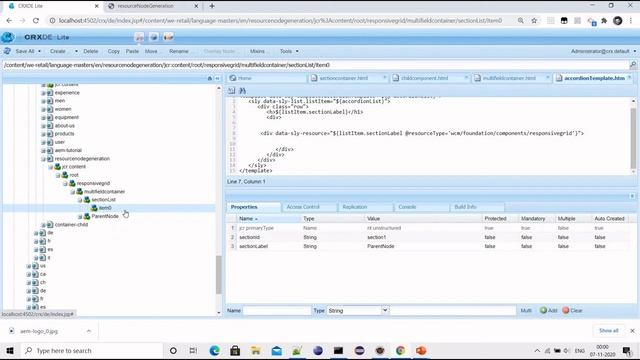Click the Paste toolbar button

pyautogui.click(x=132, y=51)
